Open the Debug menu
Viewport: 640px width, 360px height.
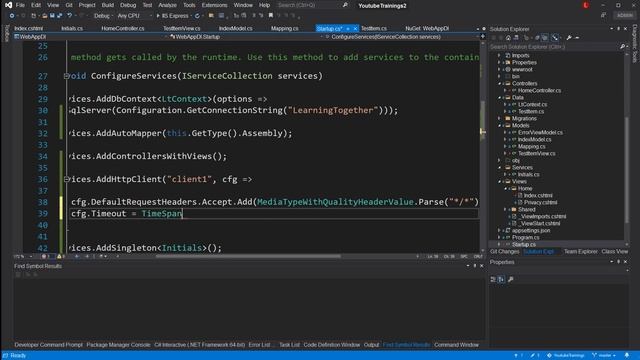[128, 5]
